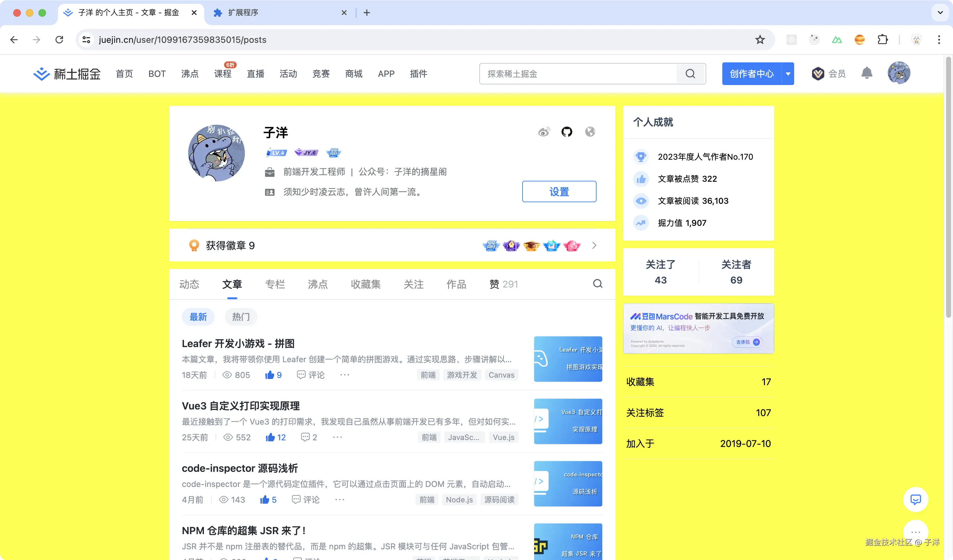Bookmark this page with star icon

760,40
